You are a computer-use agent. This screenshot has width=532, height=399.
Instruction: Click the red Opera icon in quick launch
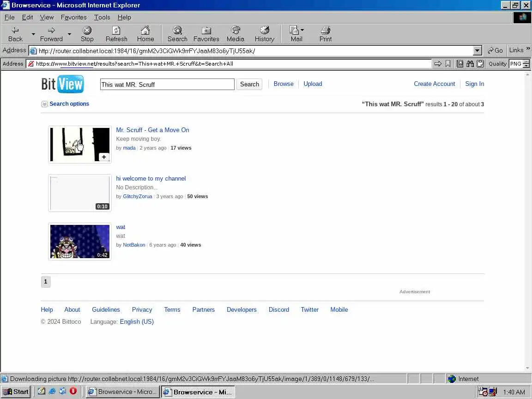(73, 391)
